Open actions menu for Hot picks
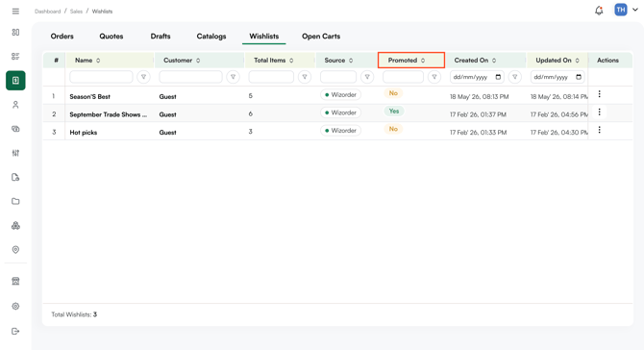 [599, 130]
